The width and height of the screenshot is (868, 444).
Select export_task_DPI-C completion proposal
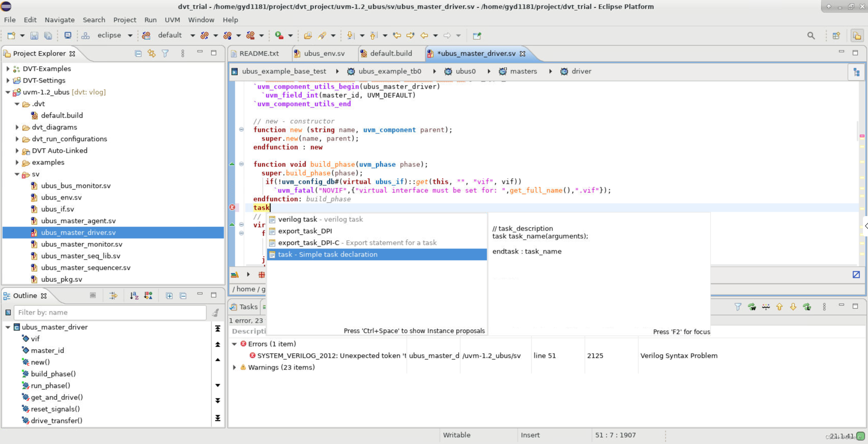(377, 243)
